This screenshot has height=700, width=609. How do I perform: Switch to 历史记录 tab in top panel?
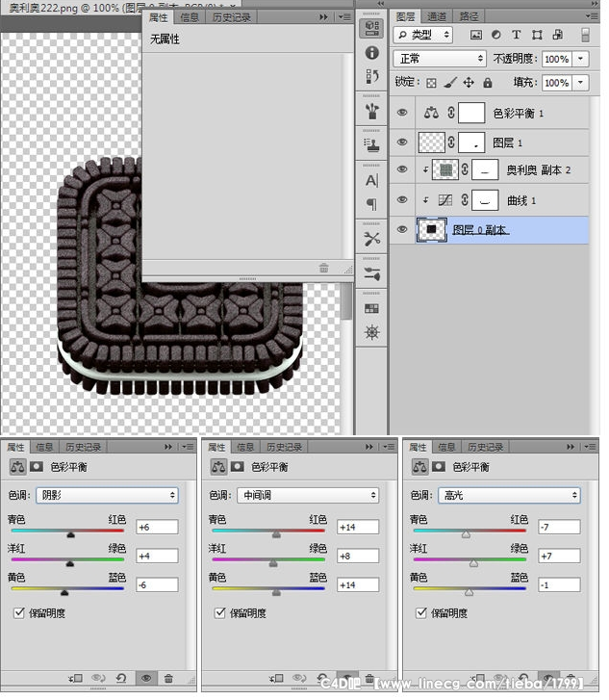point(232,17)
